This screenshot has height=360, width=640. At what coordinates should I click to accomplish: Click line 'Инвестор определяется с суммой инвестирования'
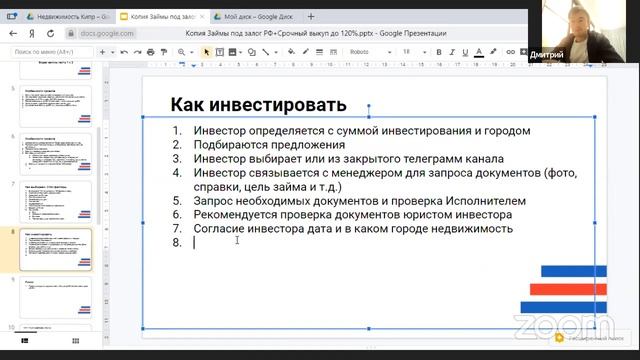coord(362,131)
